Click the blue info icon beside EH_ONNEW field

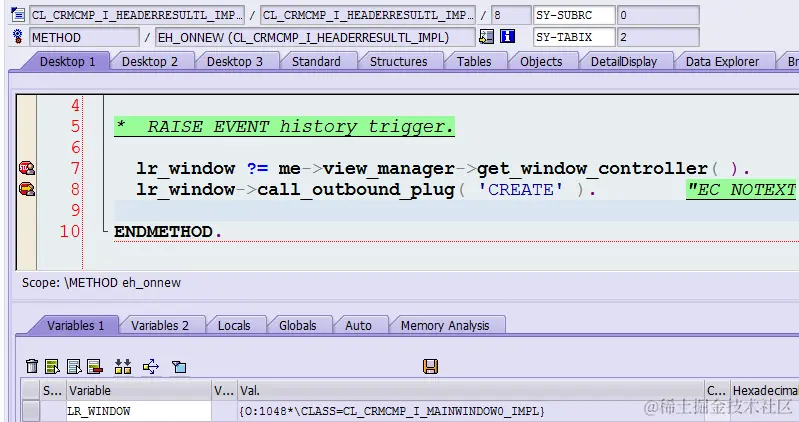(508, 36)
